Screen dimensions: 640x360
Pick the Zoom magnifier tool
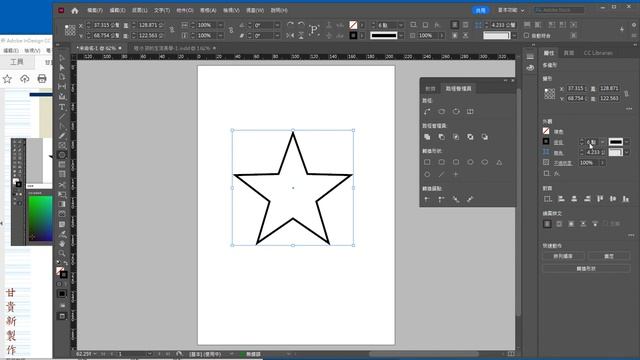62,253
